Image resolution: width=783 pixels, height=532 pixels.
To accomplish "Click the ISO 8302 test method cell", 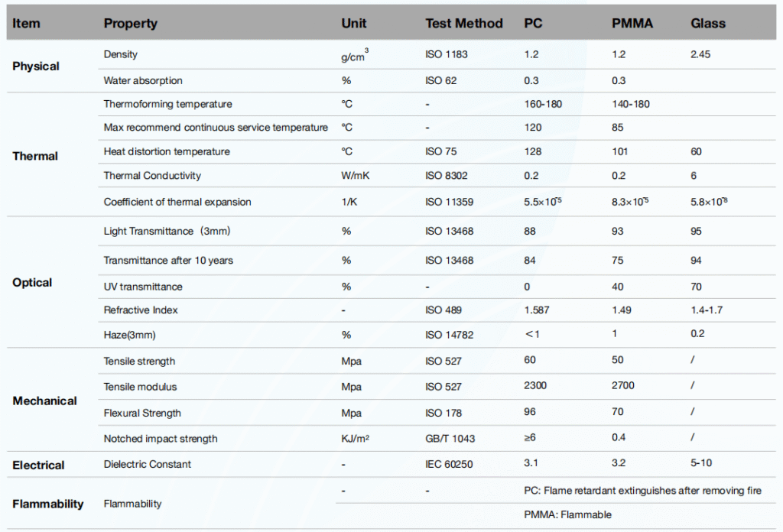I will pyautogui.click(x=447, y=176).
